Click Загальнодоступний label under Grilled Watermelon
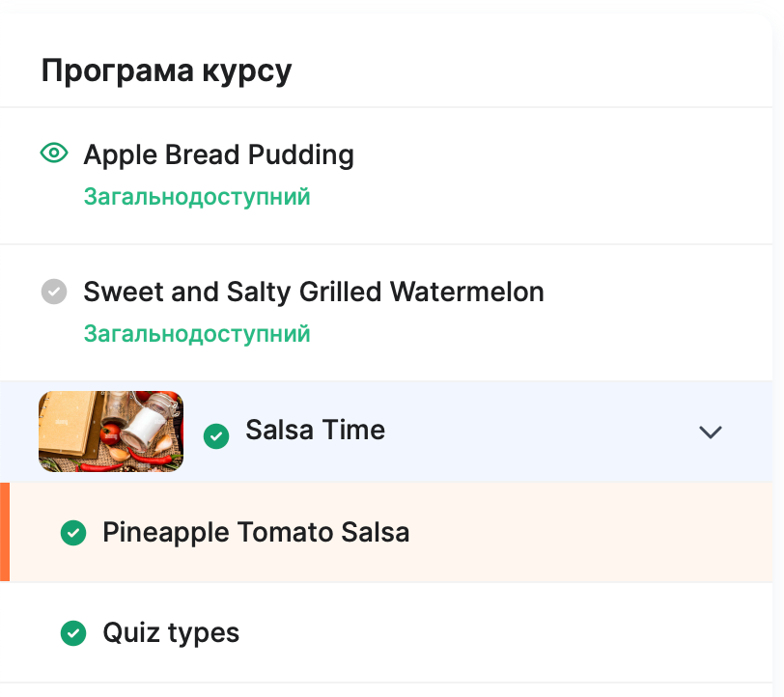Screen dimensions: 784x697 (x=197, y=334)
